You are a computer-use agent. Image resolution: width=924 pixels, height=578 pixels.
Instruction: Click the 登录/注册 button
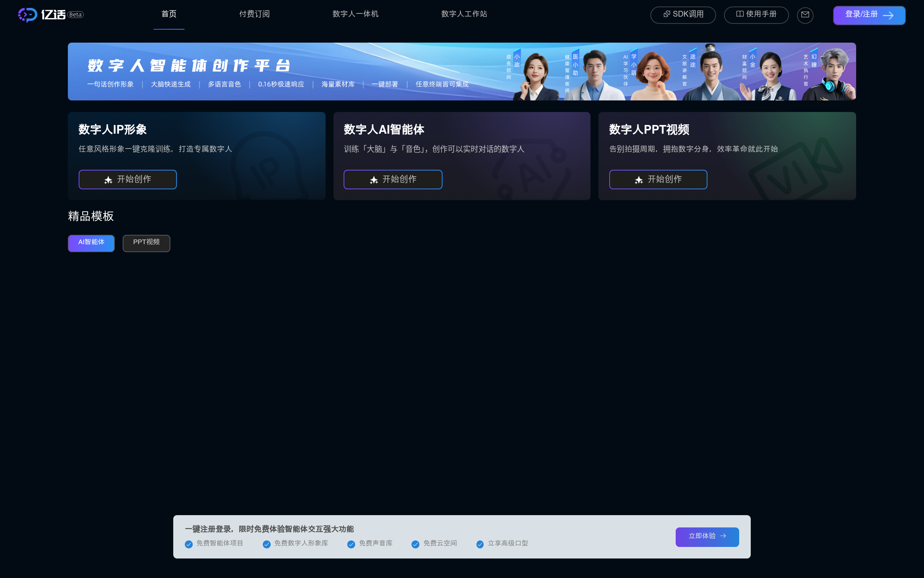point(869,15)
